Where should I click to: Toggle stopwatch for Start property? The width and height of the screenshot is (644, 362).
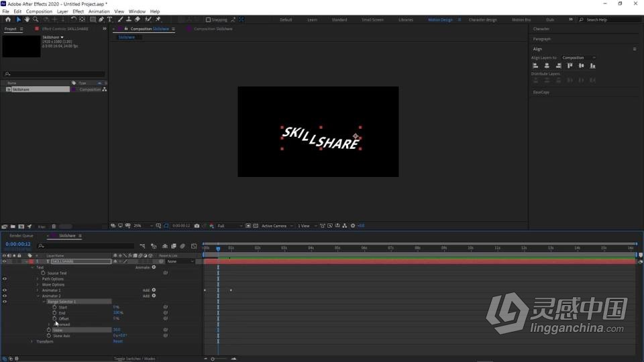[54, 307]
